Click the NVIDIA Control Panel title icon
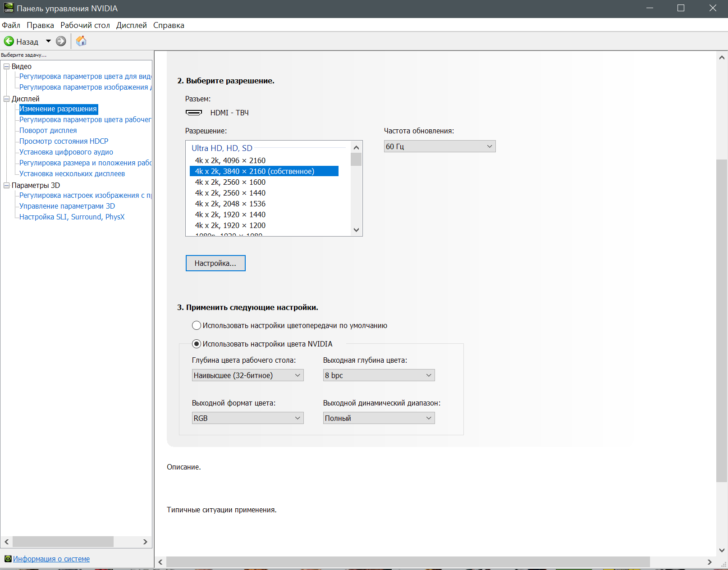The width and height of the screenshot is (728, 570). click(x=9, y=8)
